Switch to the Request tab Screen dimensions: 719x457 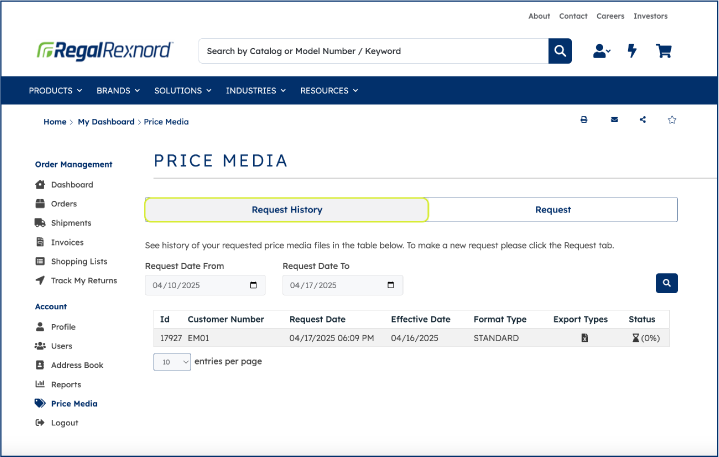(x=553, y=210)
